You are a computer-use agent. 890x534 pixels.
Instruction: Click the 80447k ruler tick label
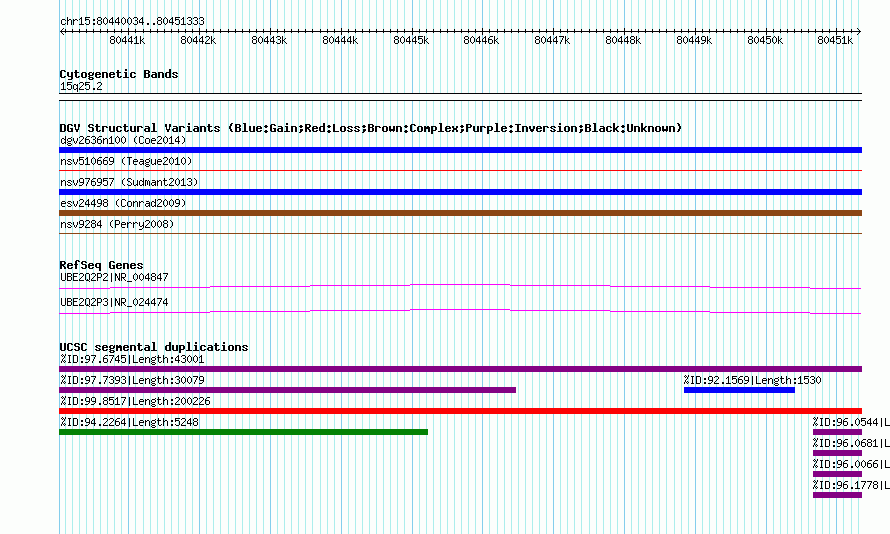(x=552, y=40)
